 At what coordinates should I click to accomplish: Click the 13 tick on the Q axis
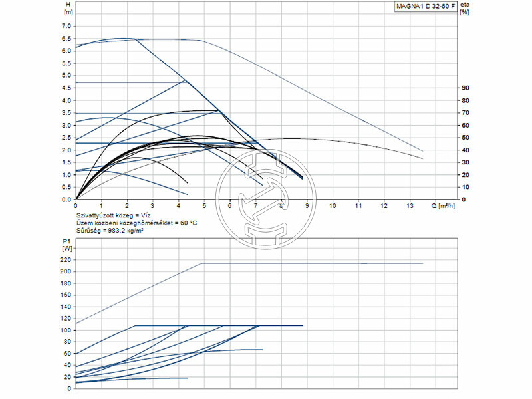(x=410, y=206)
